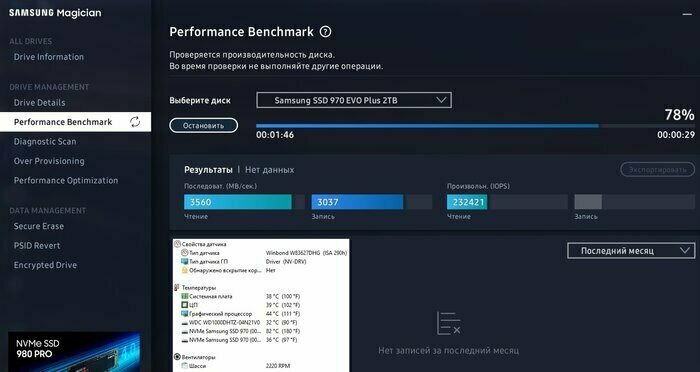Switch to Over Provisioning
700x372 pixels.
coord(49,161)
